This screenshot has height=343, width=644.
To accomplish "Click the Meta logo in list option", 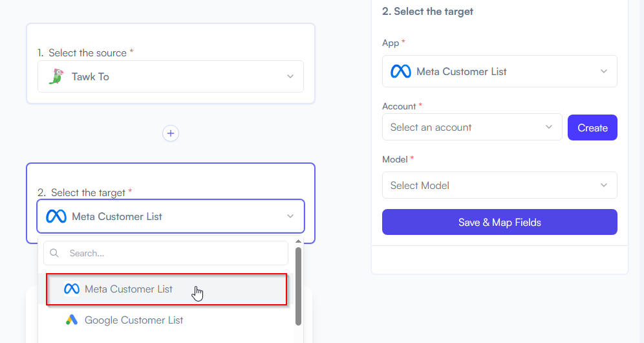I will point(72,289).
